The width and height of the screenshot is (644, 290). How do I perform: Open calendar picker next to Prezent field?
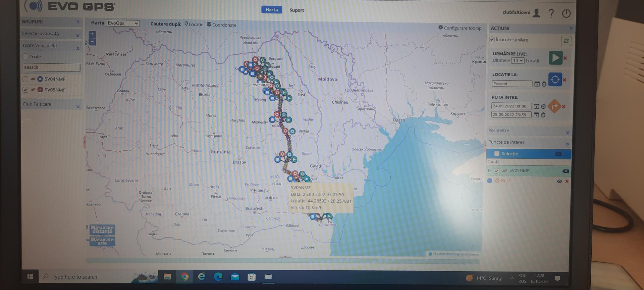tap(537, 84)
